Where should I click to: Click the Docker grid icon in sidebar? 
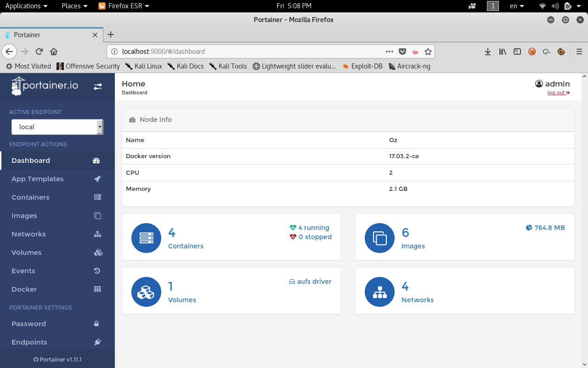(97, 289)
